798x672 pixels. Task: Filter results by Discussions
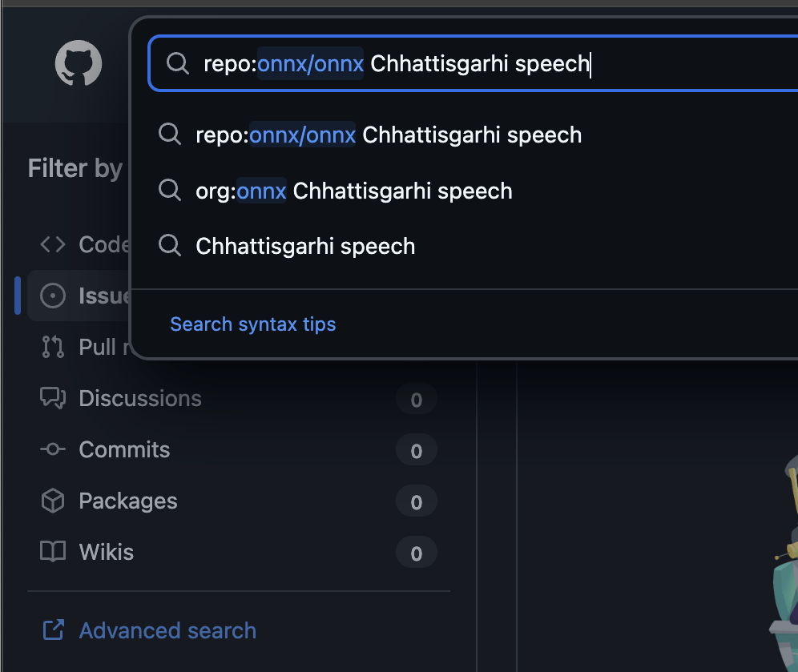(140, 398)
